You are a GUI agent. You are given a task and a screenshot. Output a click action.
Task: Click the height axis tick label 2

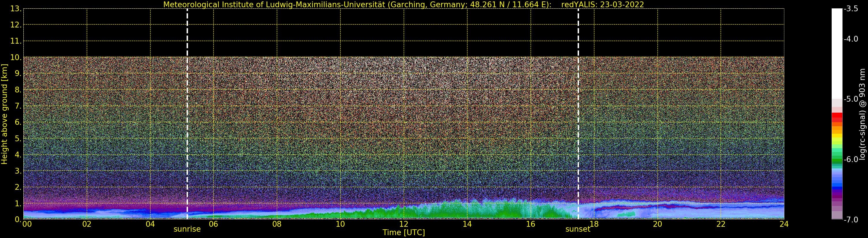(x=18, y=187)
